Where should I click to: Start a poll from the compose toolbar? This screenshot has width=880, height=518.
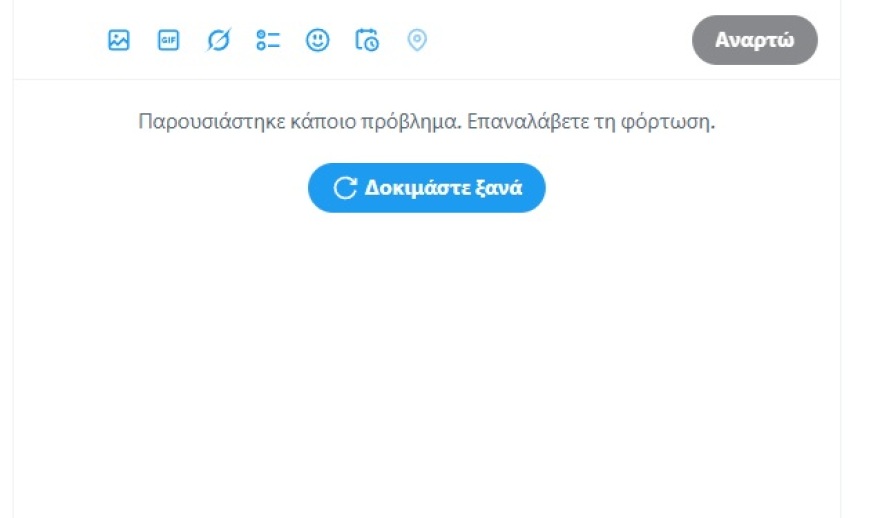coord(268,40)
